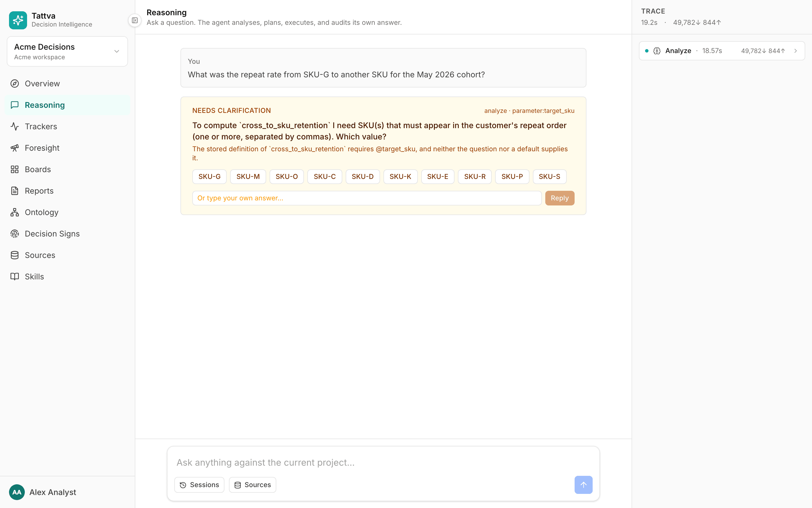Focus the 'Ask anything against the current project' box
Viewport: 812px width, 508px height.
[383, 463]
